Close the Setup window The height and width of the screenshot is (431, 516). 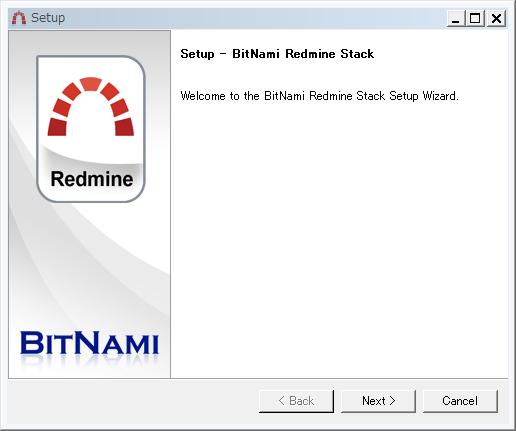pos(497,18)
